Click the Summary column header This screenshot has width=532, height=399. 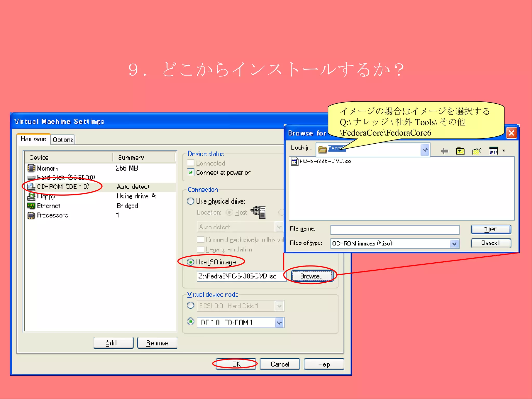pos(144,158)
